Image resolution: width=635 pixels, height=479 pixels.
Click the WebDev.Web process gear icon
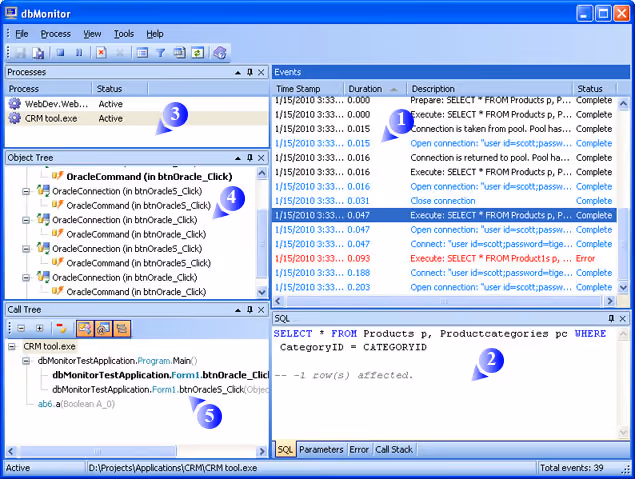pyautogui.click(x=15, y=104)
